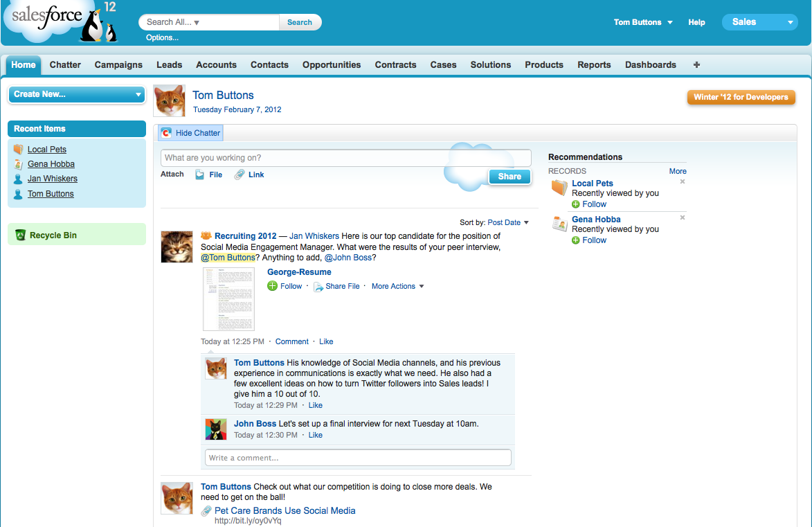Click More in Recommendations
Screen dimensions: 812x527
point(677,171)
